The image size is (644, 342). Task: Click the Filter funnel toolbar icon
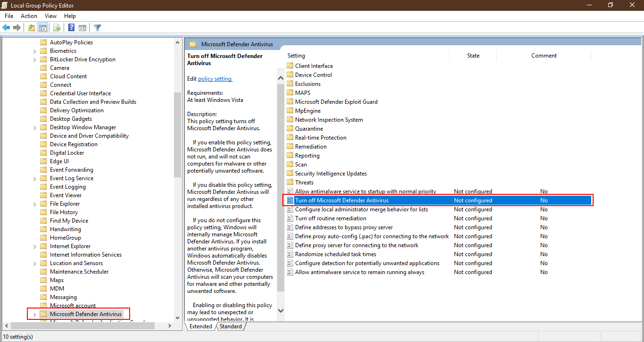[x=98, y=27]
